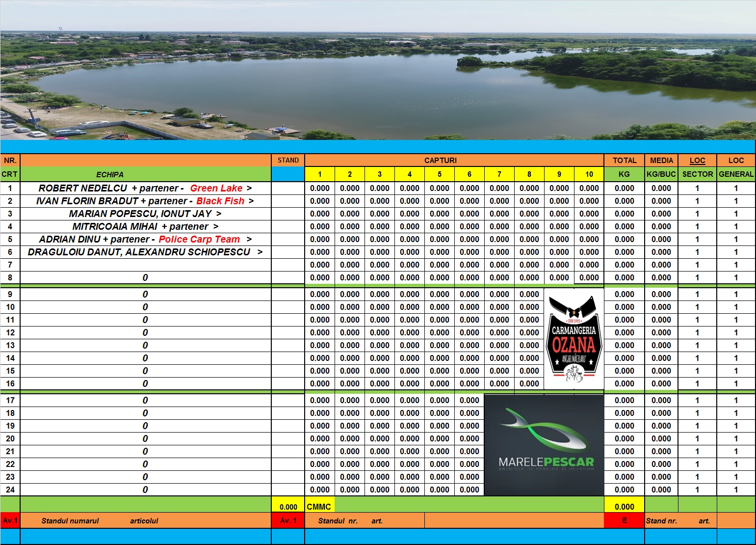Screen dimensions: 756x545
Task: Select the MEDIA header cell
Action: pos(661,160)
